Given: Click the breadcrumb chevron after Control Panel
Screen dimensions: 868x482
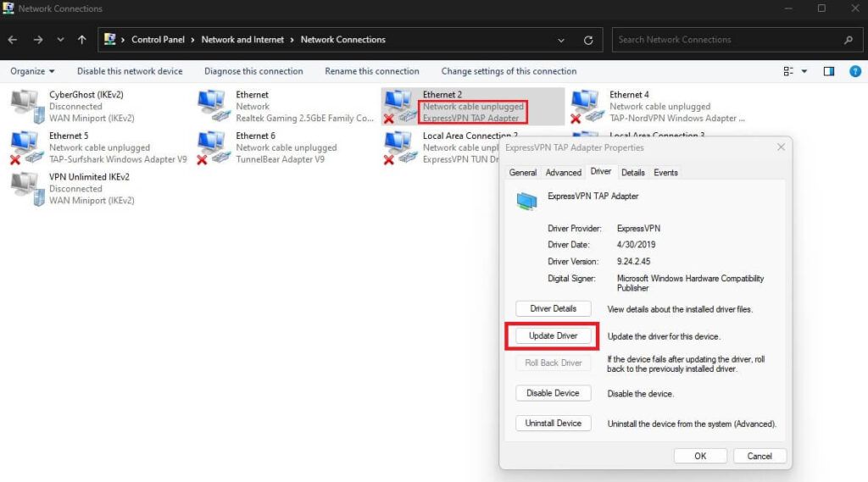Looking at the screenshot, I should pos(192,40).
